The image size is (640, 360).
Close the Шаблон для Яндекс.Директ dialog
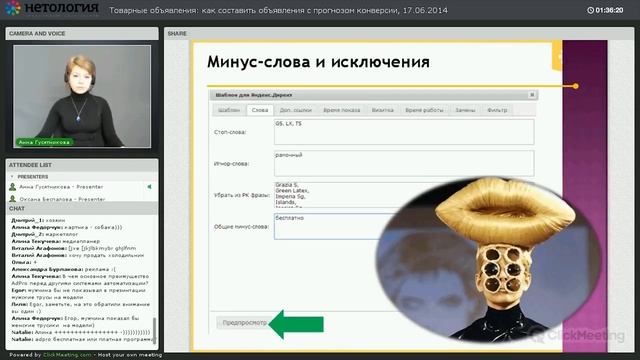click(532, 95)
